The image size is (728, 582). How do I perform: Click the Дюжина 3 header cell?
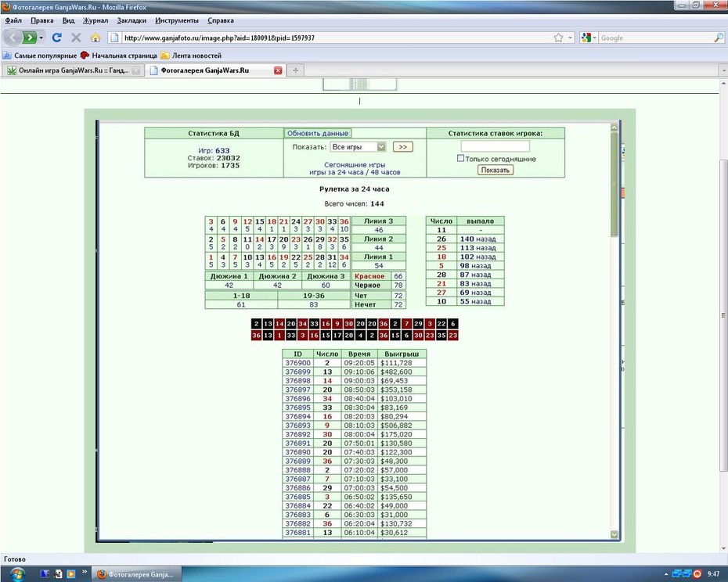(x=326, y=276)
